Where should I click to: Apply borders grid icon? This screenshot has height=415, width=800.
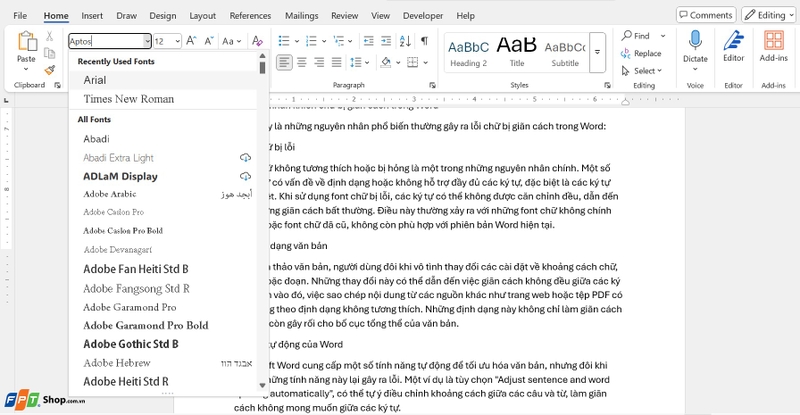coord(413,63)
